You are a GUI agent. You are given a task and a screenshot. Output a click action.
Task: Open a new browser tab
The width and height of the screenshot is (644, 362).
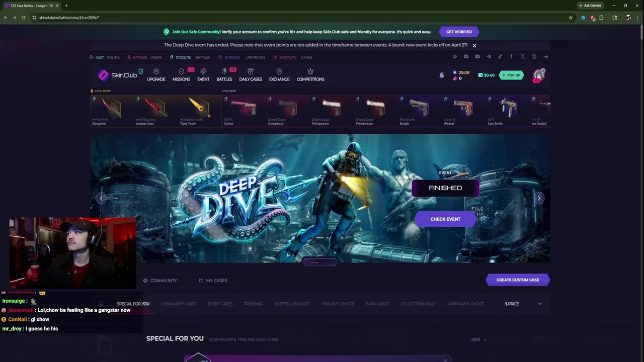66,6
